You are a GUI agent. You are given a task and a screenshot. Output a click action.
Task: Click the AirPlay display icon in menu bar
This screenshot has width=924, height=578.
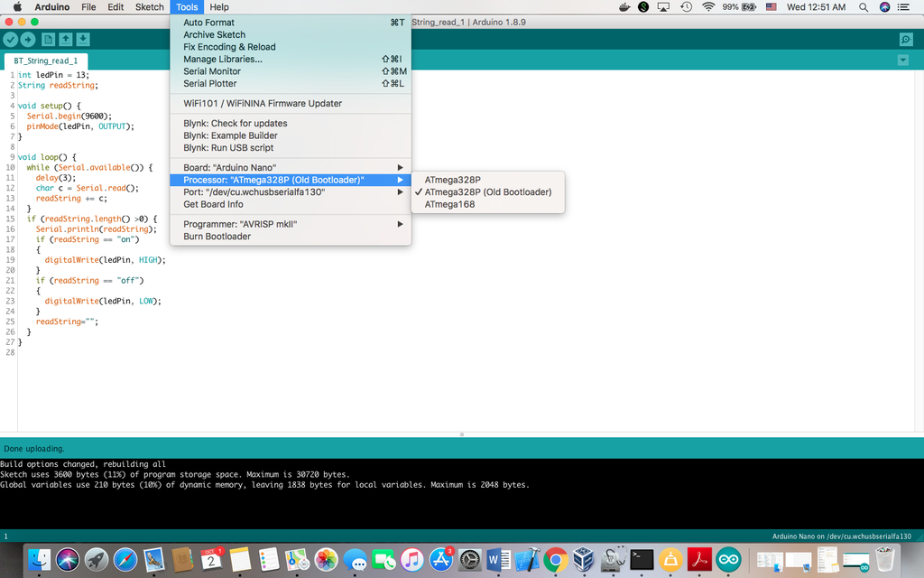(x=663, y=7)
